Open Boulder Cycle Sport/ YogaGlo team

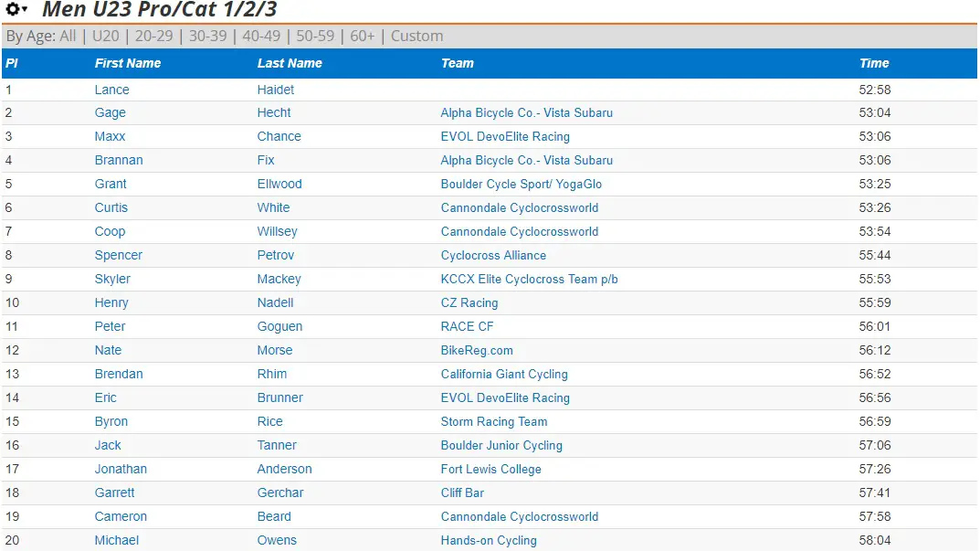click(522, 185)
